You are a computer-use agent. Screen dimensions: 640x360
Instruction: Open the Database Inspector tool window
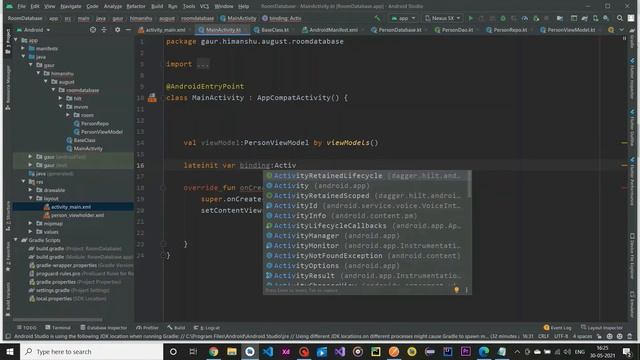[x=103, y=327]
